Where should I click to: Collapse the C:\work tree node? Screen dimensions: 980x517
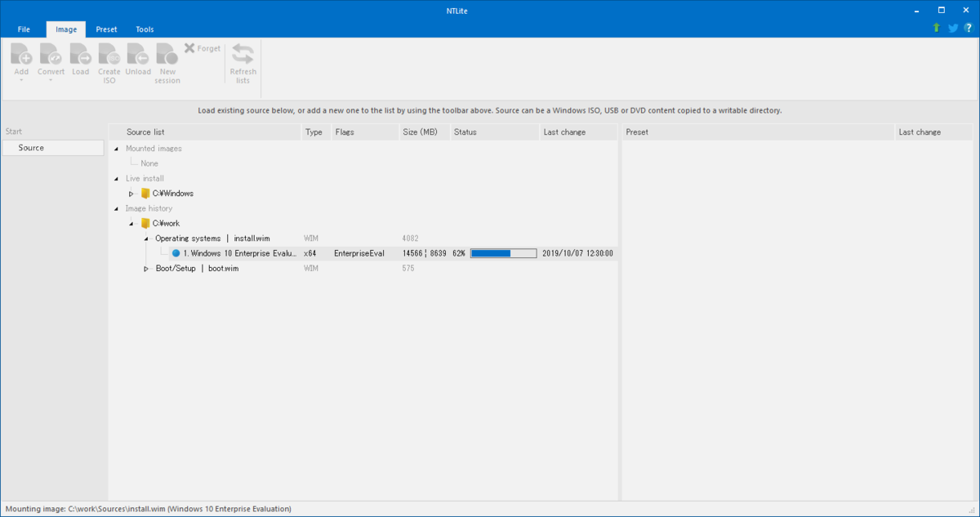[131, 224]
